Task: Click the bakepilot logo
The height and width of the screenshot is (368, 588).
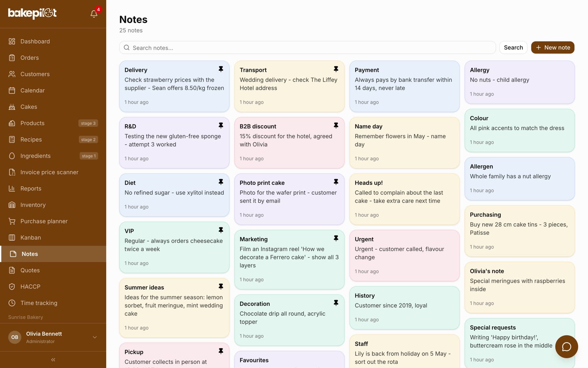Action: point(32,13)
